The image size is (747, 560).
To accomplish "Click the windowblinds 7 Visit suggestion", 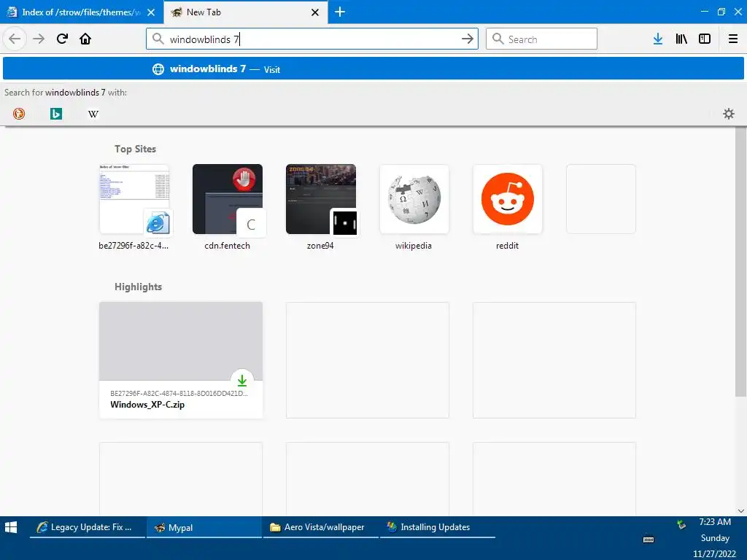I will click(373, 69).
